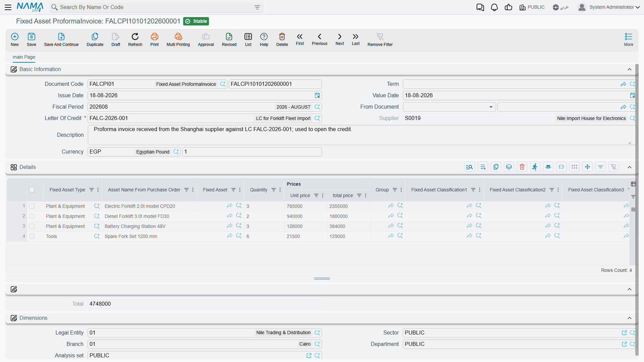Viewport: 644px width, 362px height.
Task: Open System Administrator user menu
Action: (608, 7)
